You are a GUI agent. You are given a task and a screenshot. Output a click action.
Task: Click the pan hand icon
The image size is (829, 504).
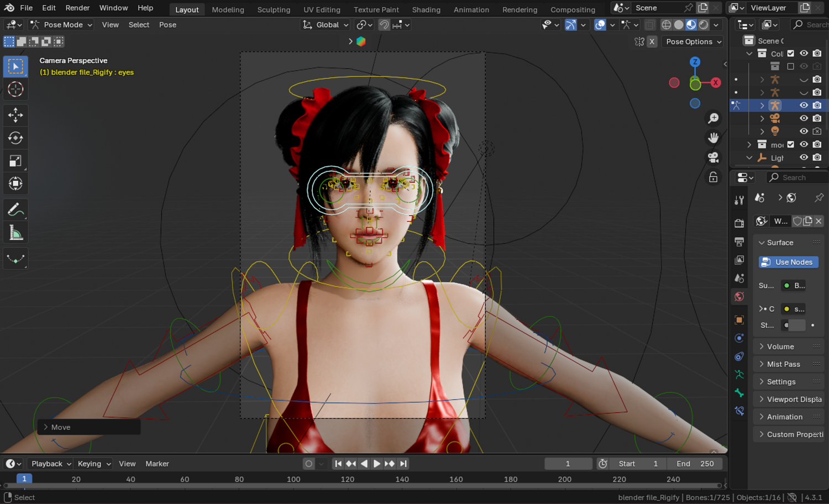coord(713,138)
